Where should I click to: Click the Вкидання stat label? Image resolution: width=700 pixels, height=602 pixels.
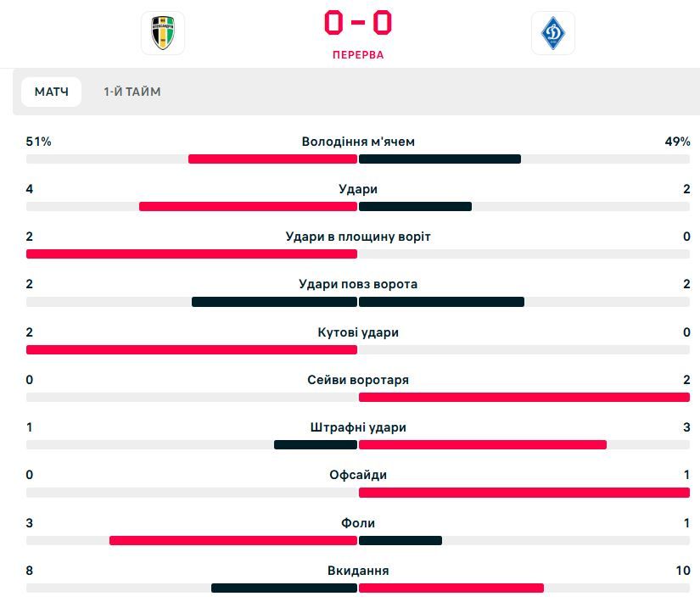[x=358, y=571]
